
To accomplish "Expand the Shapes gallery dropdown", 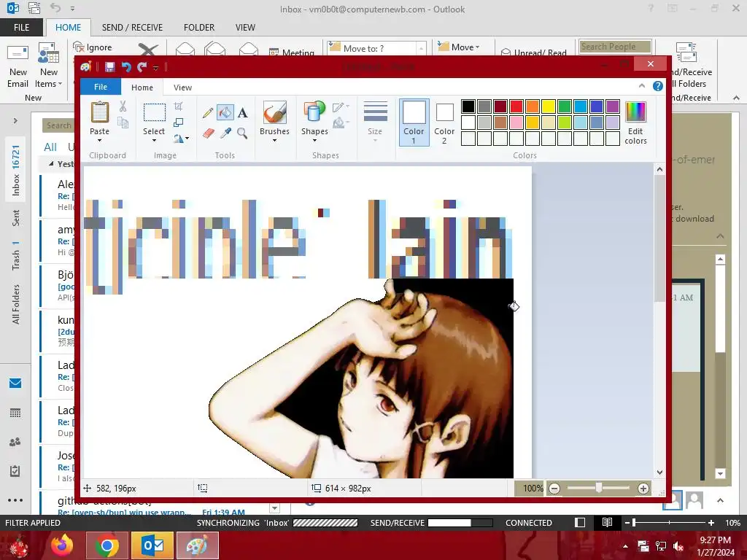I will click(314, 140).
